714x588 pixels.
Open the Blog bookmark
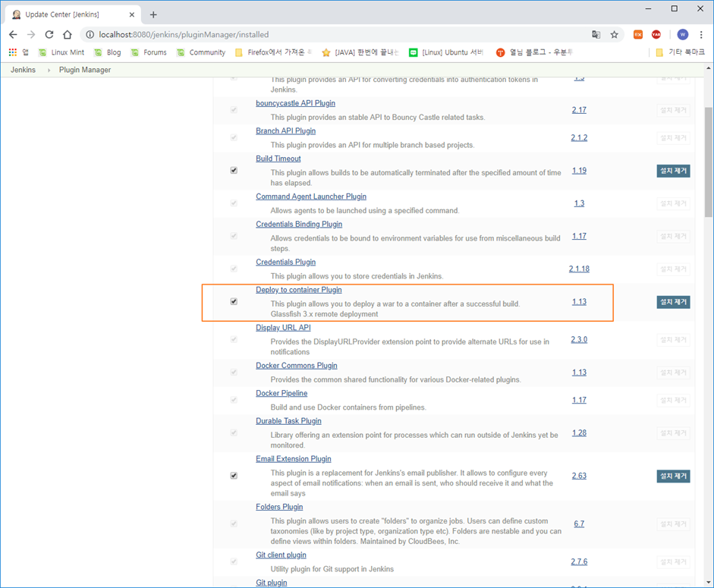point(108,52)
